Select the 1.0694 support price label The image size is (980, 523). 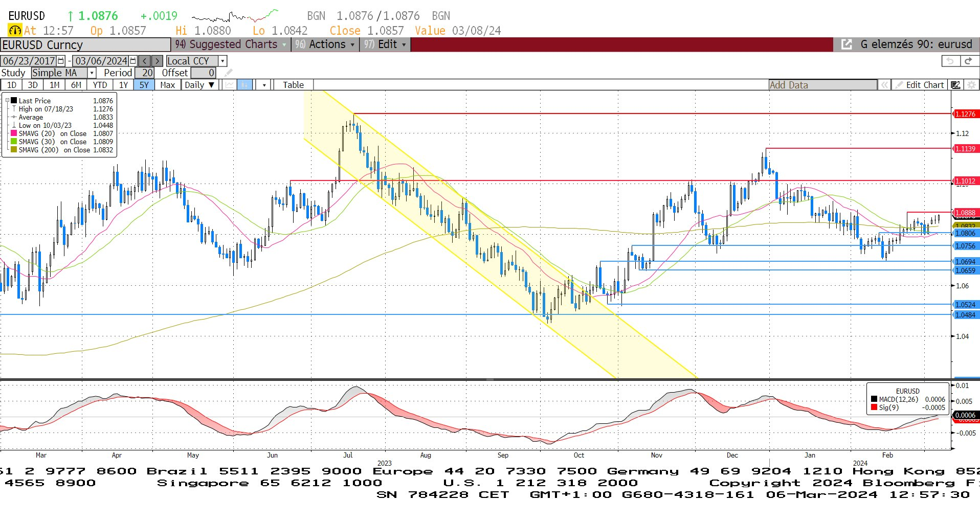pos(966,262)
